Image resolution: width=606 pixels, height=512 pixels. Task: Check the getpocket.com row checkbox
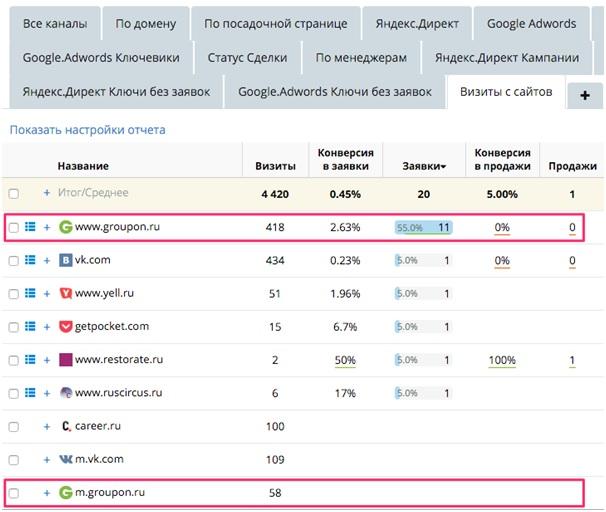pyautogui.click(x=14, y=327)
